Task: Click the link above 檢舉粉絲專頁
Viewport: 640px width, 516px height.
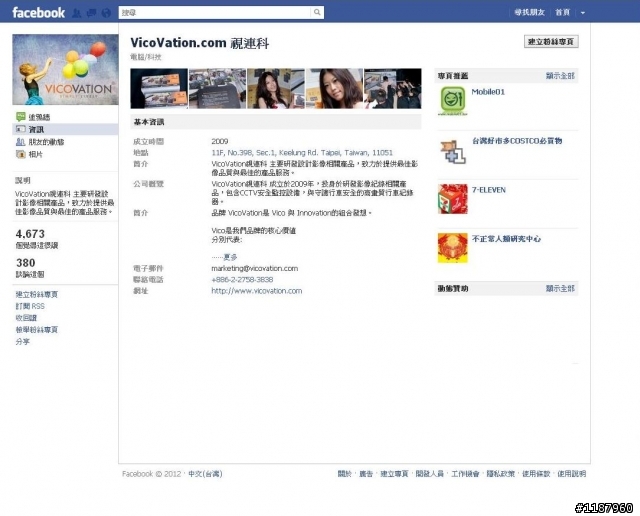Action: pos(26,318)
